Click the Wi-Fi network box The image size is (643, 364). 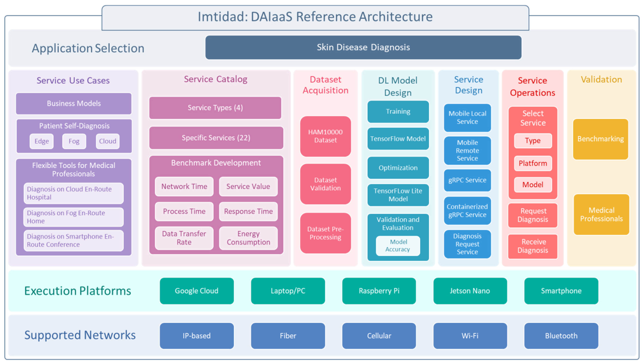point(470,336)
